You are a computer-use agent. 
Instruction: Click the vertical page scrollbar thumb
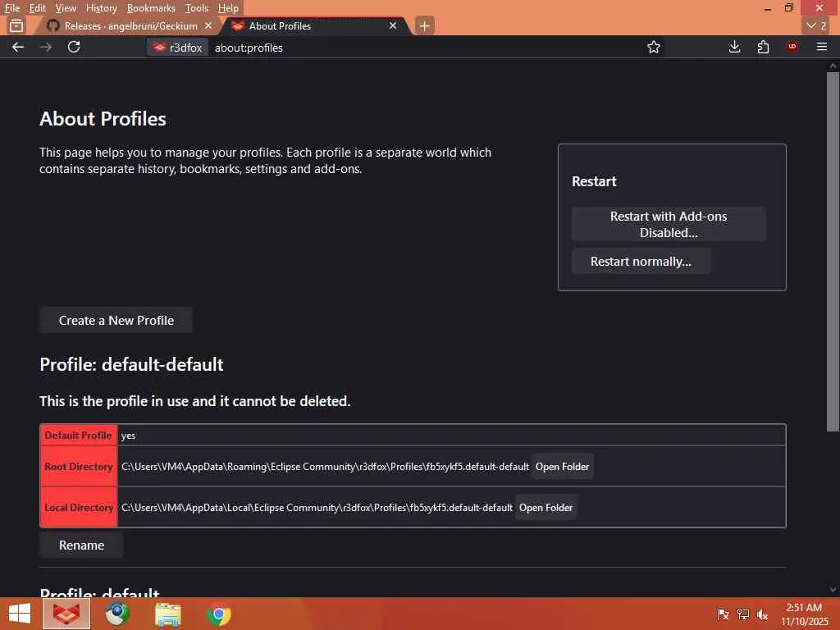click(832, 251)
